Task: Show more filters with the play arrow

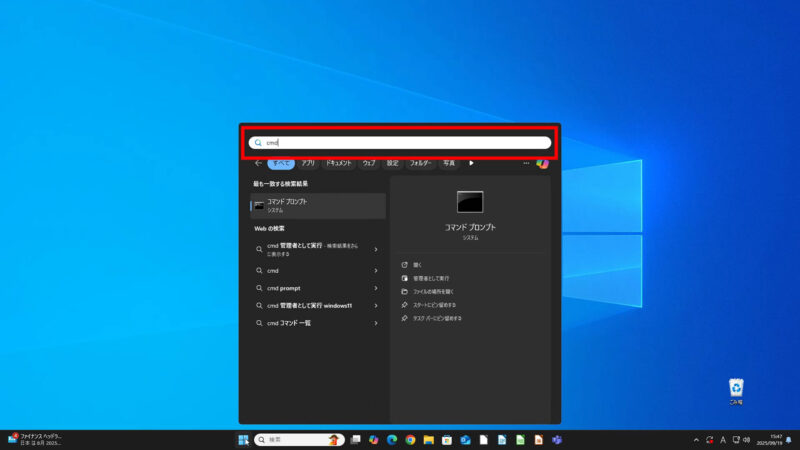Action: point(471,163)
